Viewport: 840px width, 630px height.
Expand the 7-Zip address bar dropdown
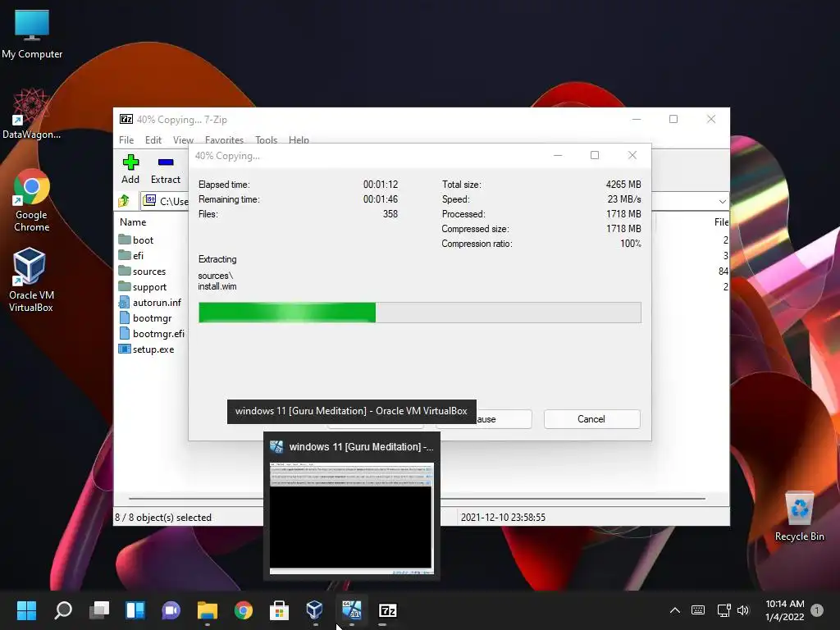[x=722, y=202]
